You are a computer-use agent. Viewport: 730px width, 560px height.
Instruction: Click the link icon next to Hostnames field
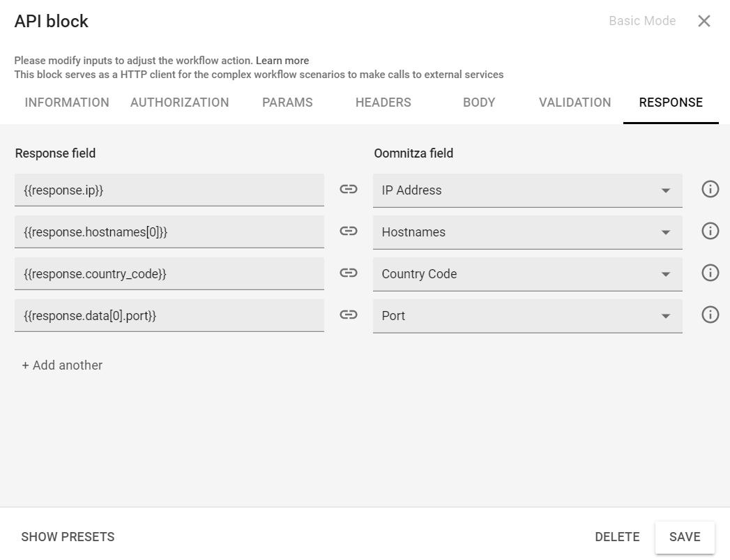pyautogui.click(x=347, y=231)
